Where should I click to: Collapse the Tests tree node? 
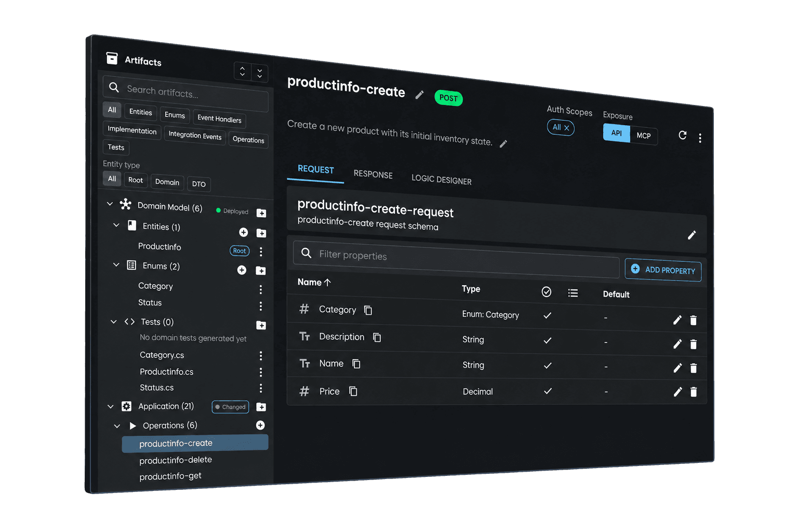[x=113, y=322]
